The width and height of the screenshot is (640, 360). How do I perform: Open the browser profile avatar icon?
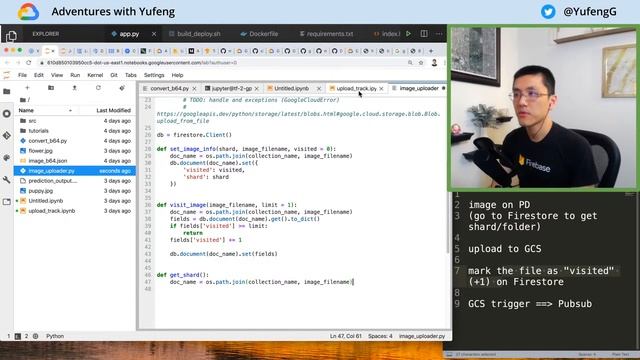pyautogui.click(x=434, y=63)
